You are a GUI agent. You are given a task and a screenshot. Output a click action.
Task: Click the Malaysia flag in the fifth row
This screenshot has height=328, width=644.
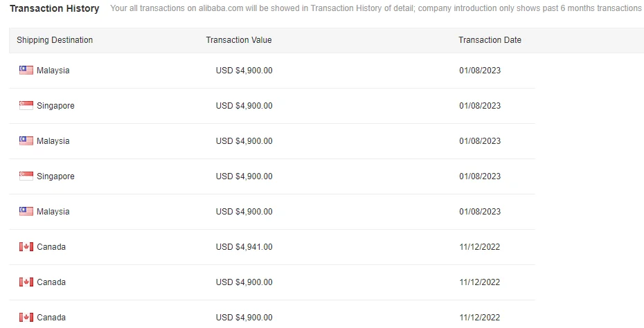[26, 212]
